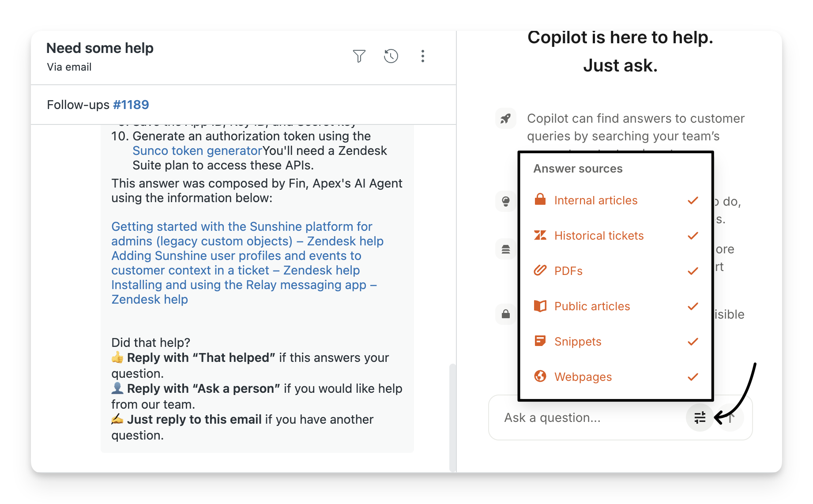The width and height of the screenshot is (813, 504).
Task: Click the rocket icon beside the Copilot description
Action: [x=505, y=118]
